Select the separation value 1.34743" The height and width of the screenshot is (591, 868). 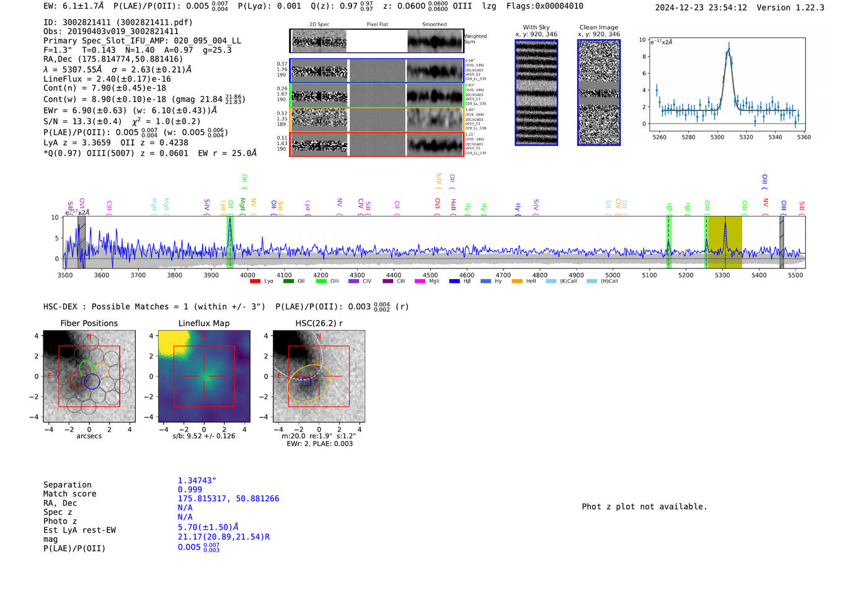coord(197,481)
